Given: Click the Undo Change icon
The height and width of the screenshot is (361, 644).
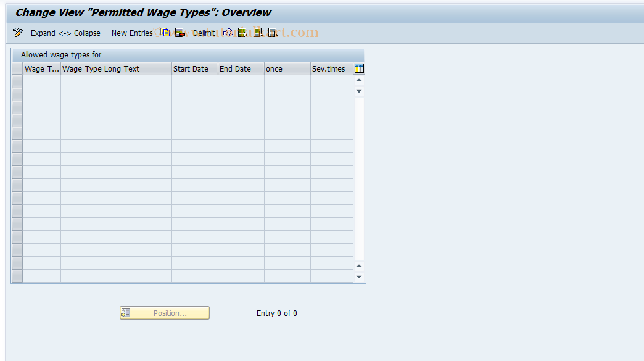Looking at the screenshot, I should click(x=228, y=33).
